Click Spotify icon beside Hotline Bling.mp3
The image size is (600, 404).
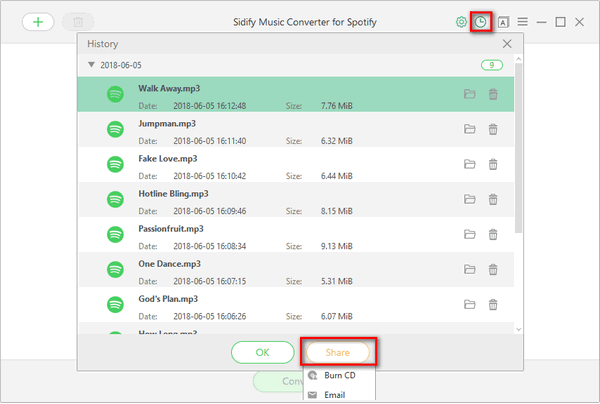tap(115, 199)
